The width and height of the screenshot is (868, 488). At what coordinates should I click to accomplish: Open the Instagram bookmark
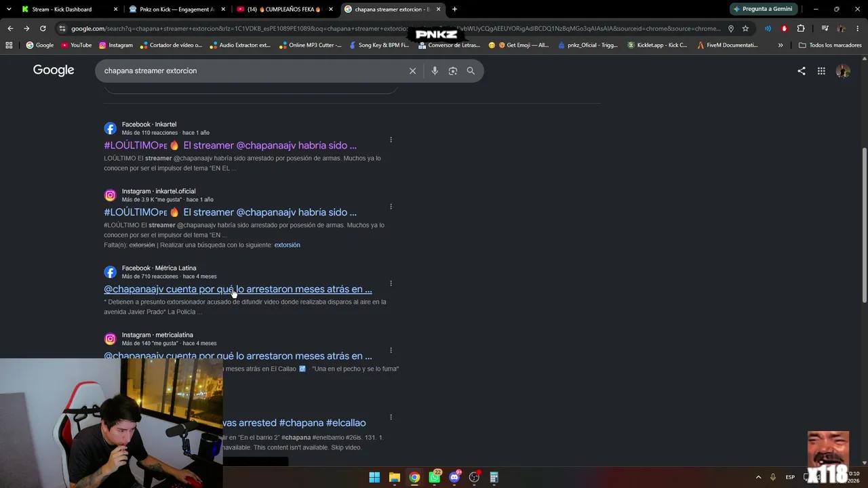point(116,45)
